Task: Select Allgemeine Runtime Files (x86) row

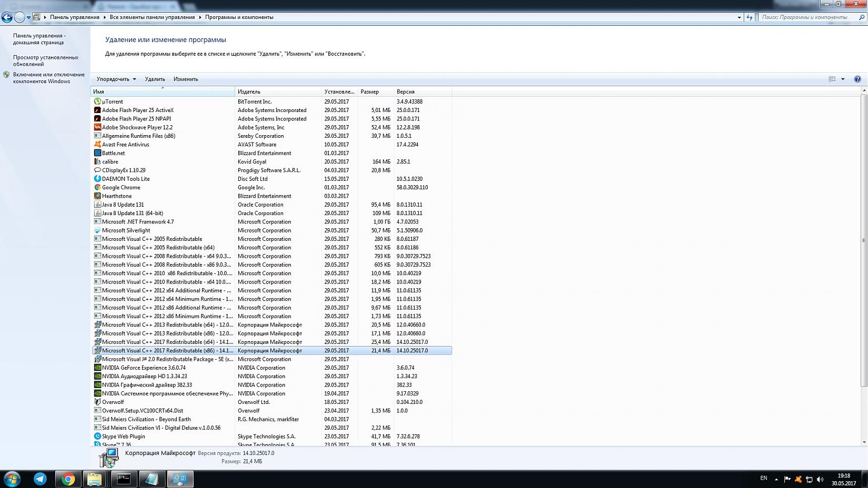Action: point(271,136)
